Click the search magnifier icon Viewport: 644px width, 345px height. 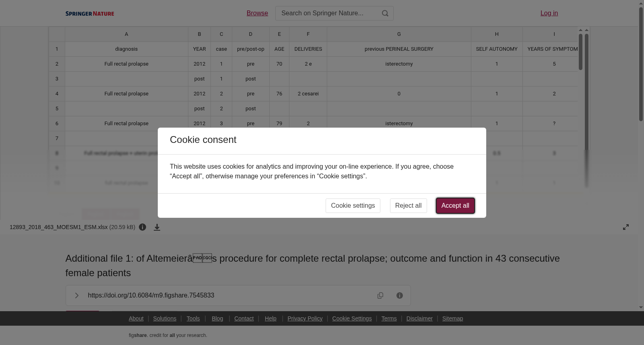(385, 13)
